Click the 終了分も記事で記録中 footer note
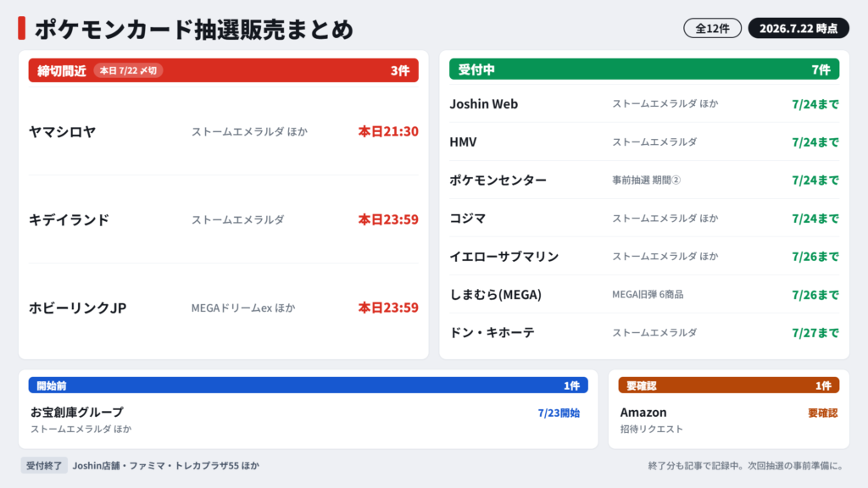 pos(746,466)
